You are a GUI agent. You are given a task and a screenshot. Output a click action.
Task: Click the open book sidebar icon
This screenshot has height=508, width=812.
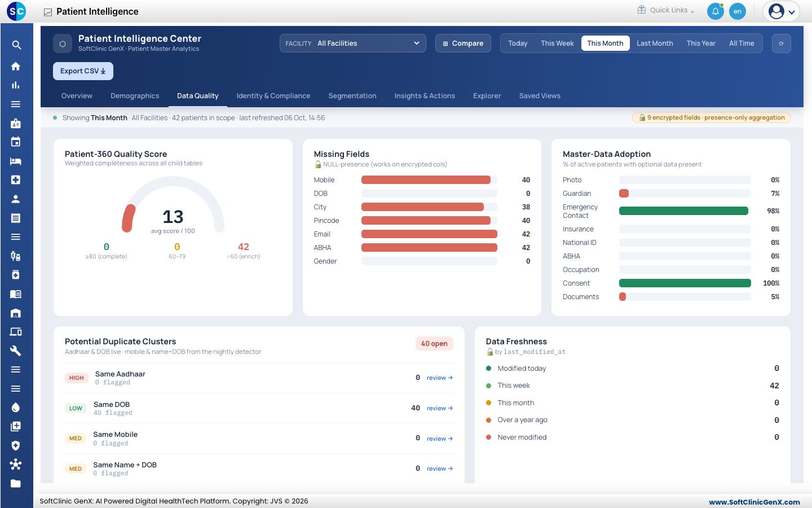(16, 294)
